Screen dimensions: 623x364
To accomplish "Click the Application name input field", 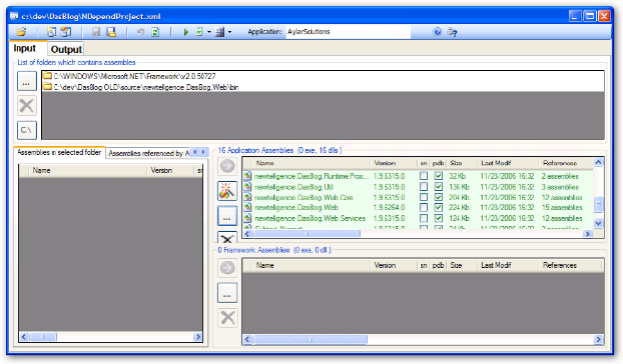I will pos(348,32).
